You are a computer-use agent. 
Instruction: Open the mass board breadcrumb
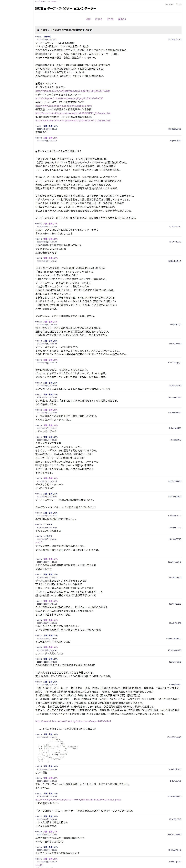pyautogui.click(x=54, y=2)
